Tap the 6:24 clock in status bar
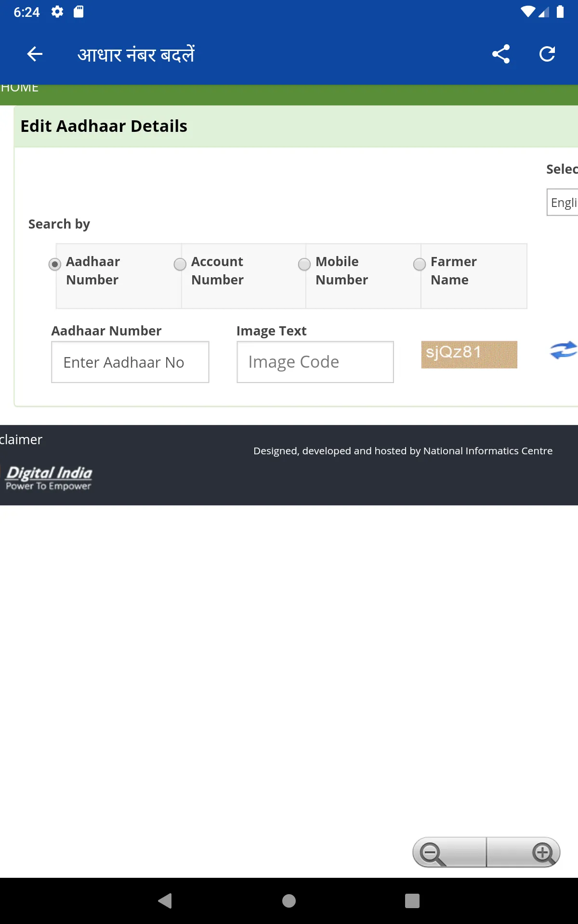This screenshot has width=578, height=924. [x=26, y=12]
